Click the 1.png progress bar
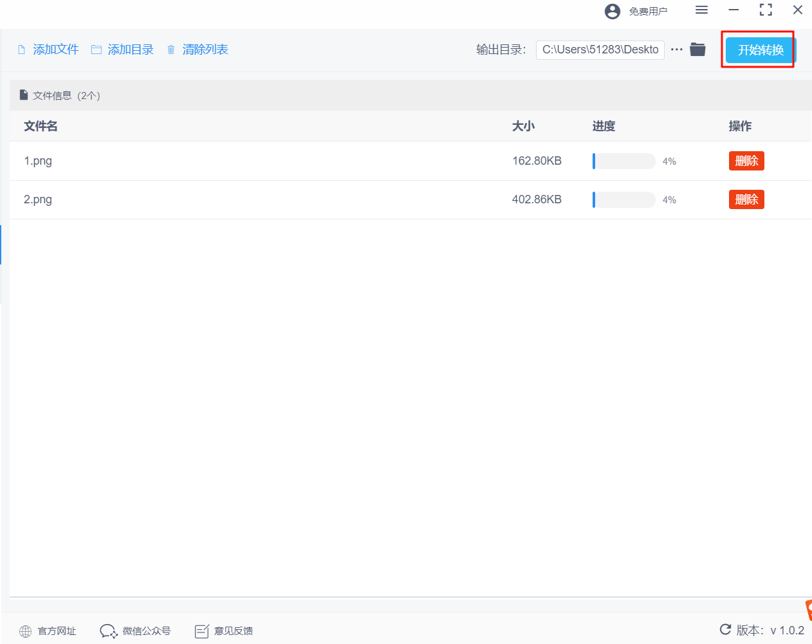 click(x=623, y=161)
